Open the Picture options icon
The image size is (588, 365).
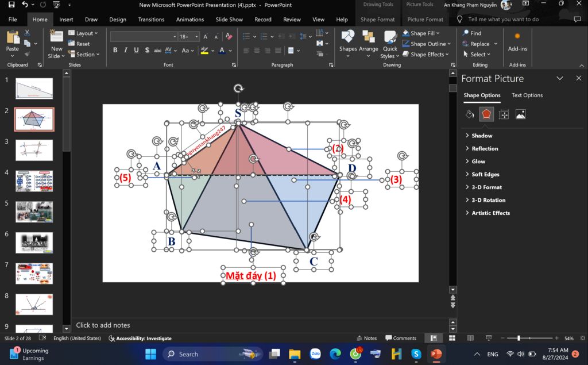(520, 114)
